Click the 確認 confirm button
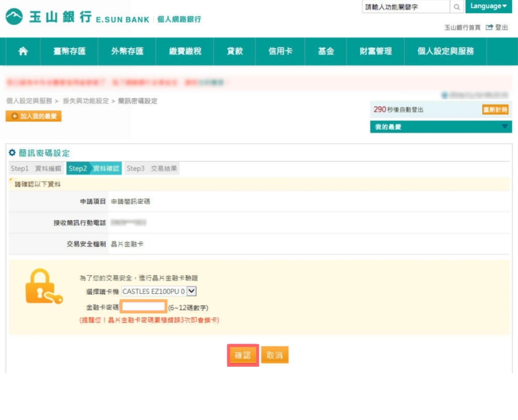Screen dimensions: 518x420 [x=243, y=355]
